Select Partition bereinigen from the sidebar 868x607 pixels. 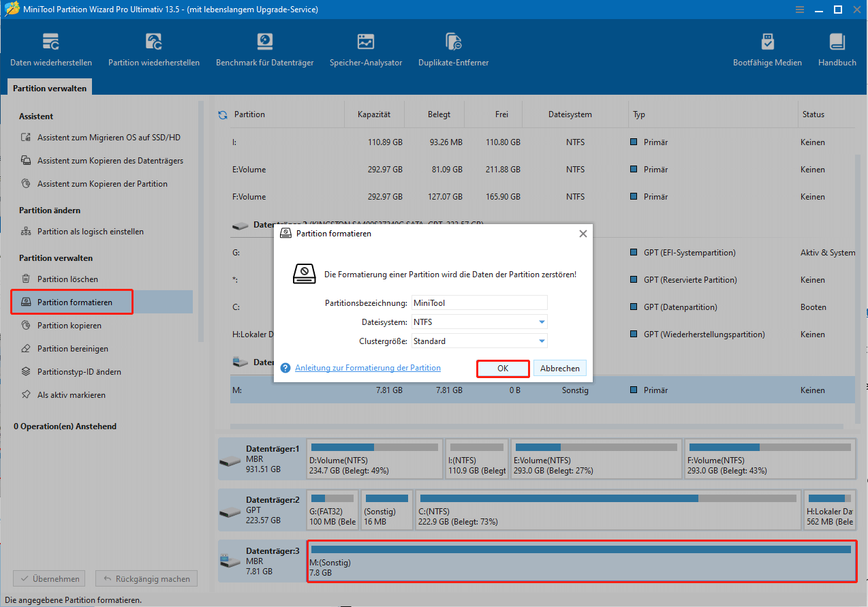pyautogui.click(x=74, y=348)
